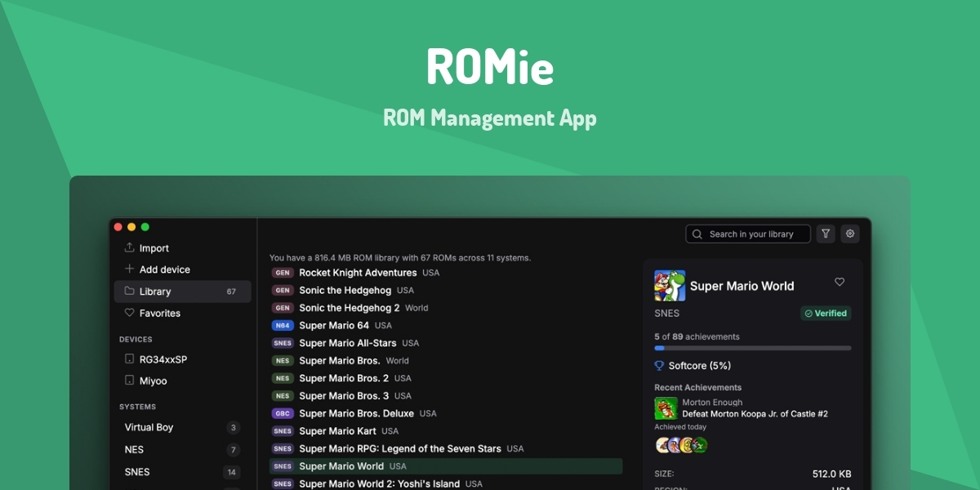Click the Import upload icon
This screenshot has width=980, height=490.
coord(129,248)
